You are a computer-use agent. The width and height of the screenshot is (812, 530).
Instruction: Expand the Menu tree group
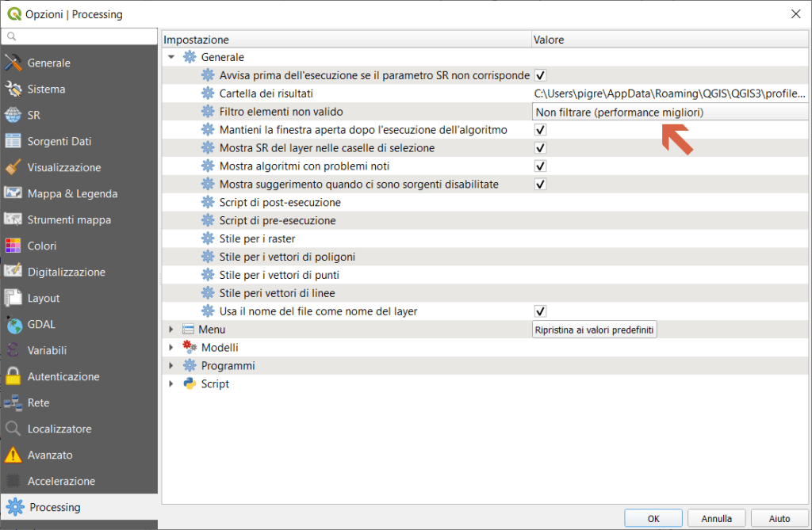(x=171, y=330)
